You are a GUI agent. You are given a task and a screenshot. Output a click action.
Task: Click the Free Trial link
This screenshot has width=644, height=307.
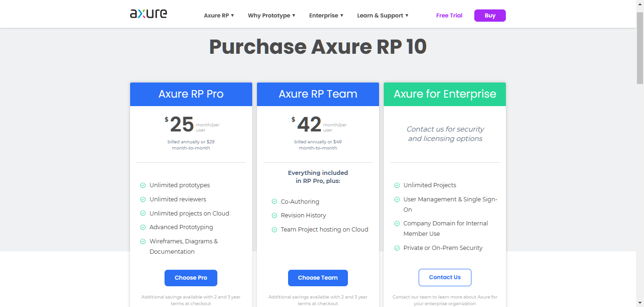tap(449, 16)
